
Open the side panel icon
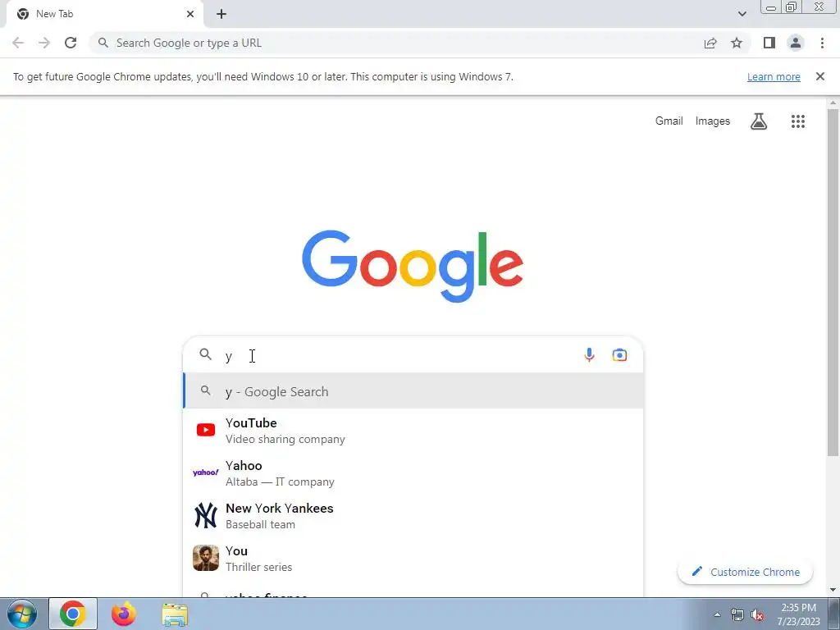(769, 43)
